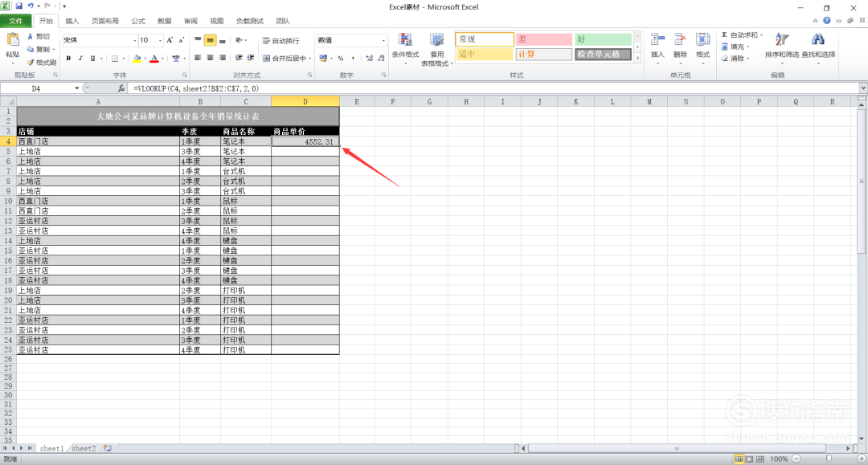
Task: Apply percent style format
Action: [x=341, y=58]
